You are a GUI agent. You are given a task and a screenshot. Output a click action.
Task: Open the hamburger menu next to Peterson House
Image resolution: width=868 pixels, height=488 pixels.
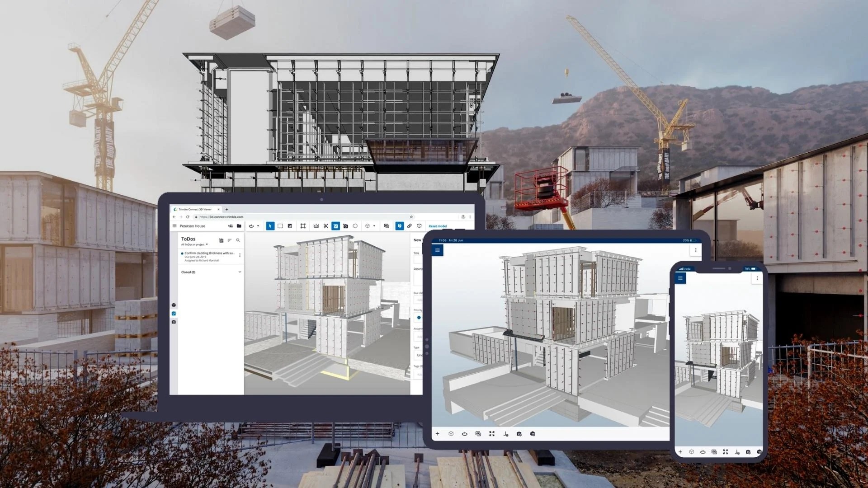pyautogui.click(x=174, y=226)
